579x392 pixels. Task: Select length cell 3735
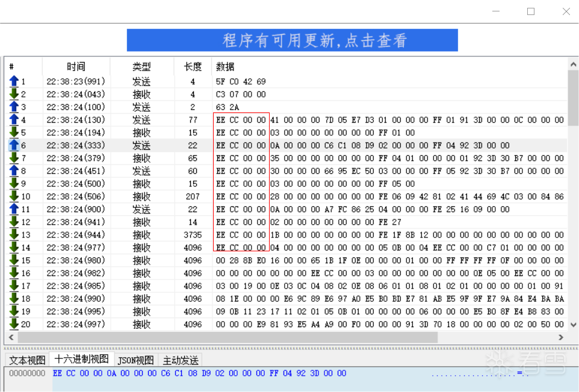(x=193, y=234)
